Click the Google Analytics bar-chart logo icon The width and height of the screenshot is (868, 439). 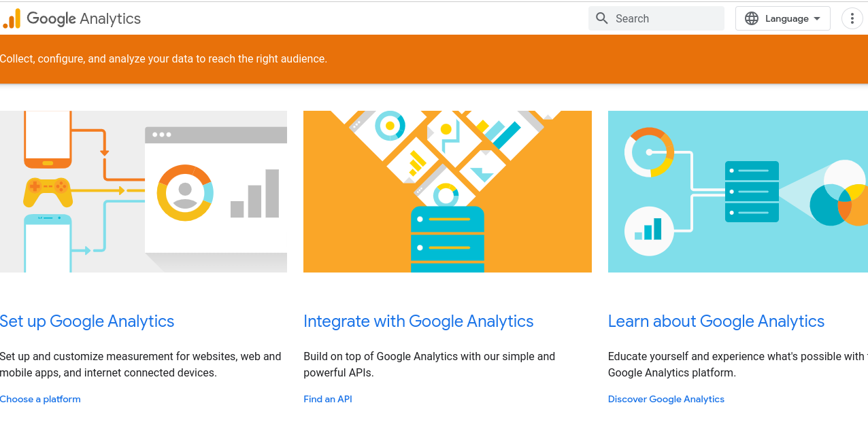(12, 18)
